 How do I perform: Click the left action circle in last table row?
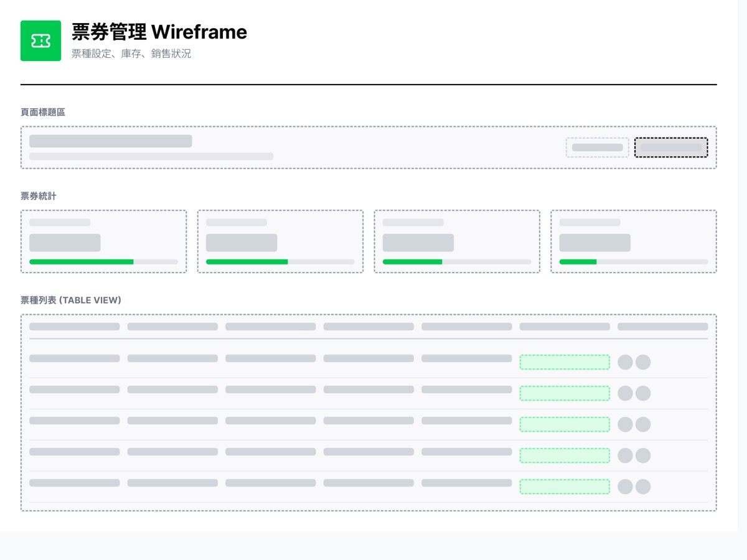click(625, 487)
